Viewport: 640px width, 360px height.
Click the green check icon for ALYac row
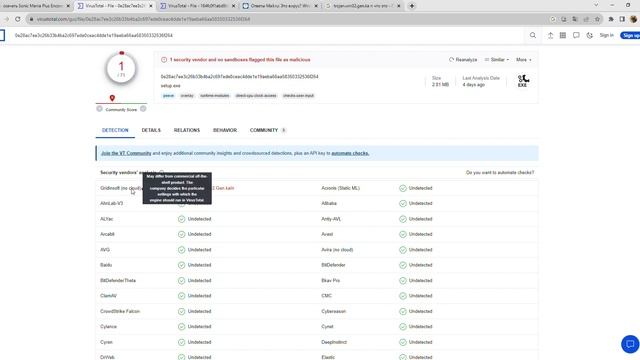[182, 219]
